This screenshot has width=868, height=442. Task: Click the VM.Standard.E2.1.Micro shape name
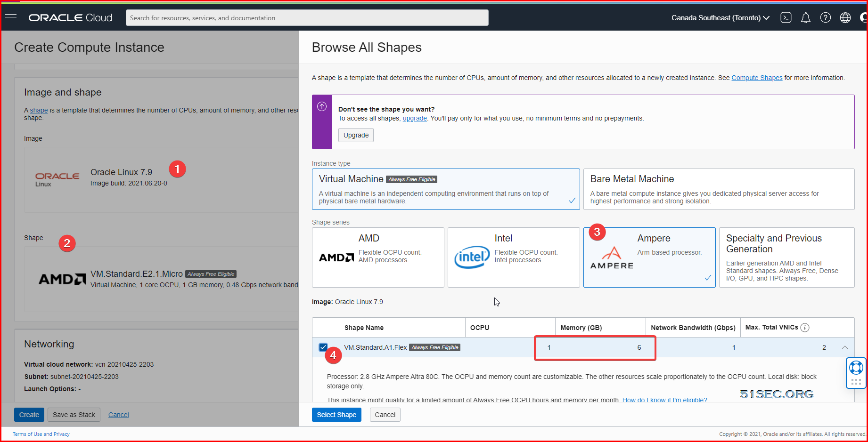[x=137, y=274]
